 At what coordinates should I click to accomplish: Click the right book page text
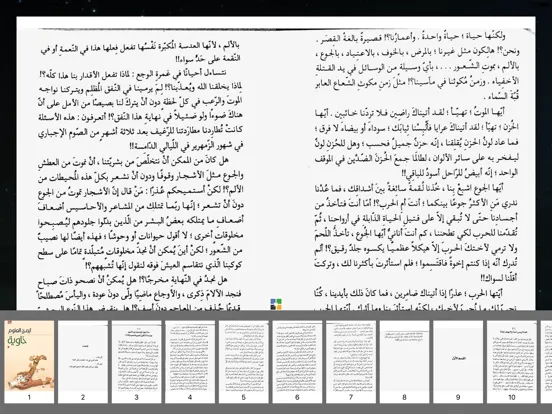pyautogui.click(x=416, y=171)
